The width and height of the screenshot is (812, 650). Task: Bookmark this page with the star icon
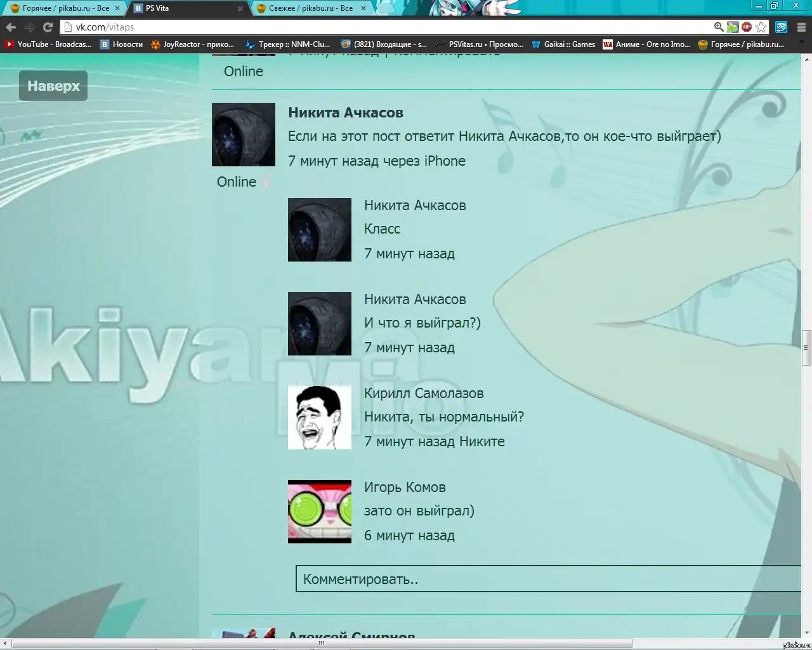(x=761, y=27)
